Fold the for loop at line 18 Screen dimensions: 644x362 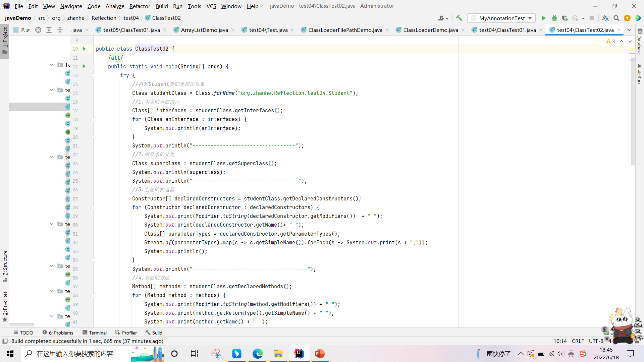click(x=94, y=119)
